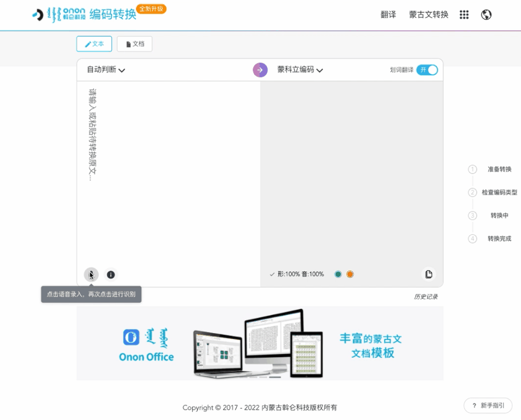The image size is (521, 420).
Task: Click the voice input microphone icon
Action: (91, 274)
